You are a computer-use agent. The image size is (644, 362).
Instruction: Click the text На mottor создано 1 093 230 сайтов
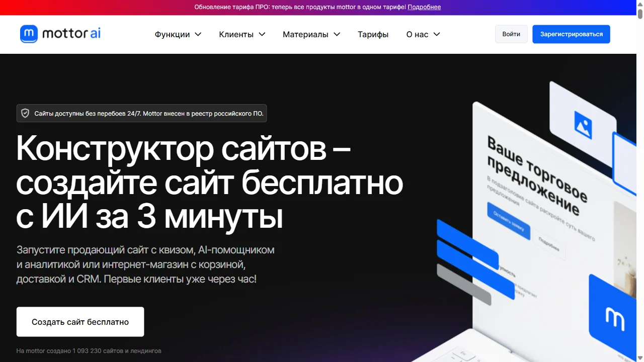coord(89,351)
